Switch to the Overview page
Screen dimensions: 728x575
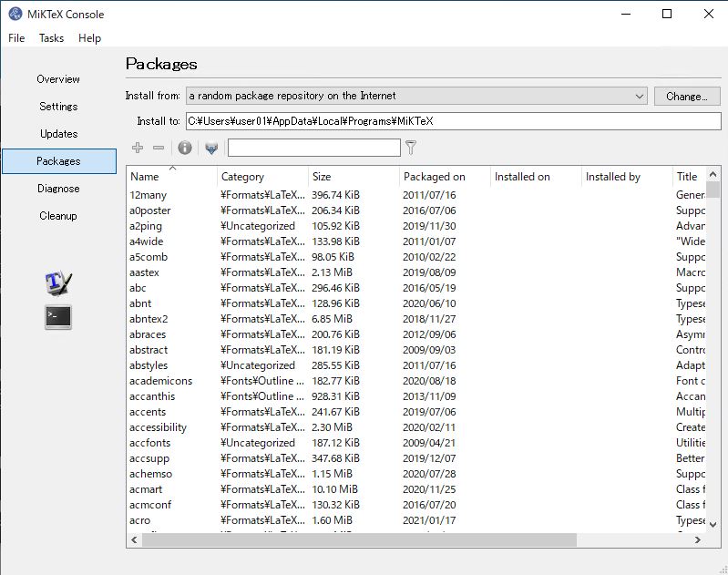[58, 79]
